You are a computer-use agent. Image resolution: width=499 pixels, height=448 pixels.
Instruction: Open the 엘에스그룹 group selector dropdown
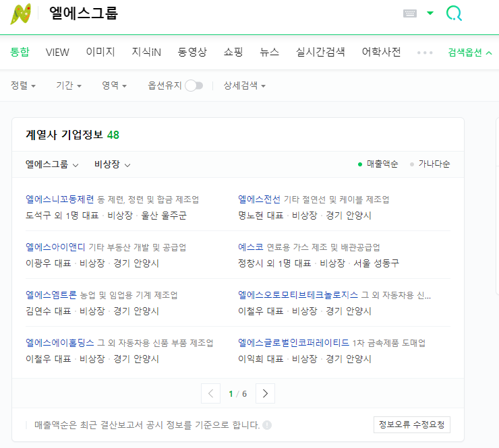click(x=52, y=164)
